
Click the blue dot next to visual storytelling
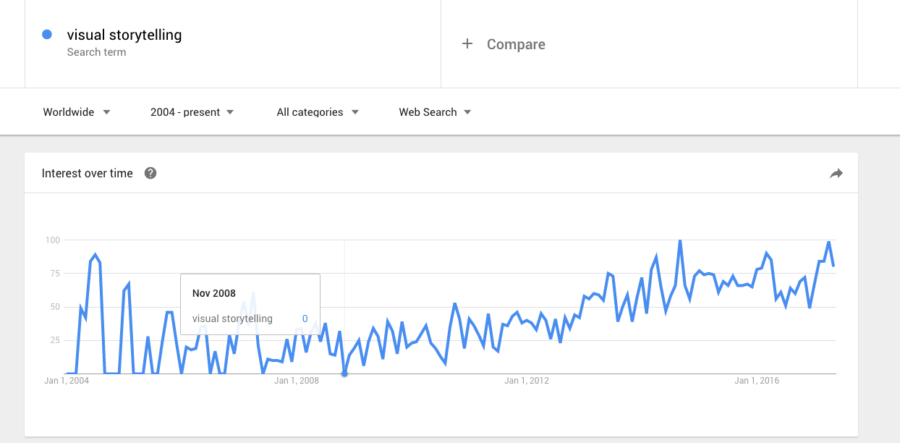(47, 34)
